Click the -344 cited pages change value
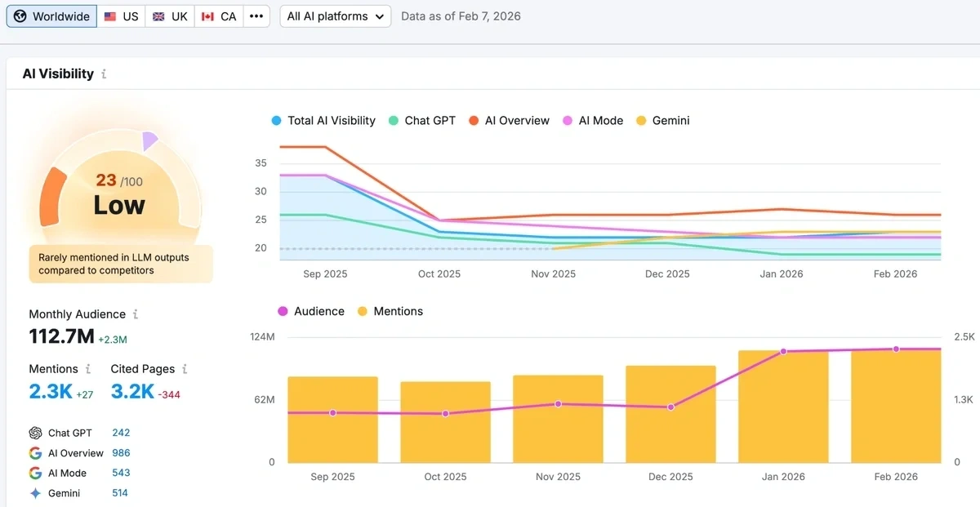The width and height of the screenshot is (980, 507). tap(169, 394)
